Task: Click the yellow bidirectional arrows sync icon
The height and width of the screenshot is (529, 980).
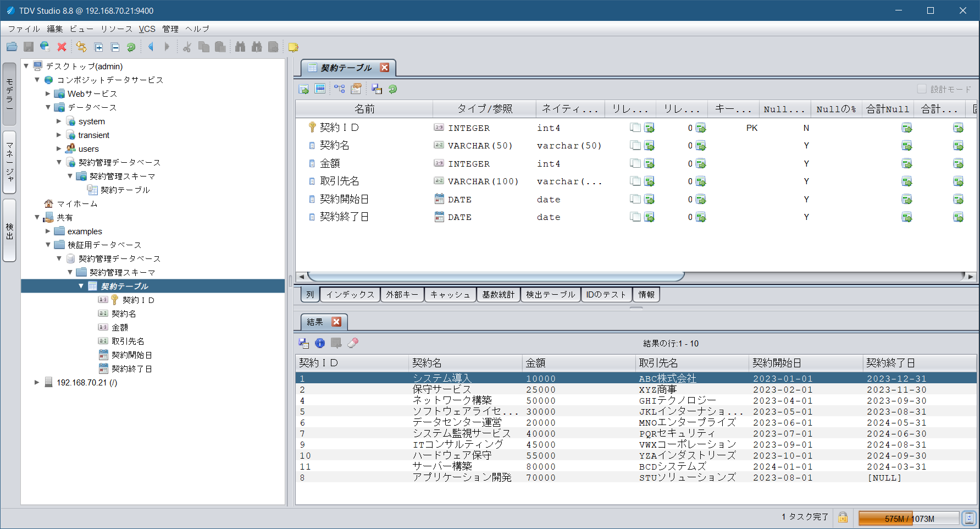Action: [x=81, y=47]
